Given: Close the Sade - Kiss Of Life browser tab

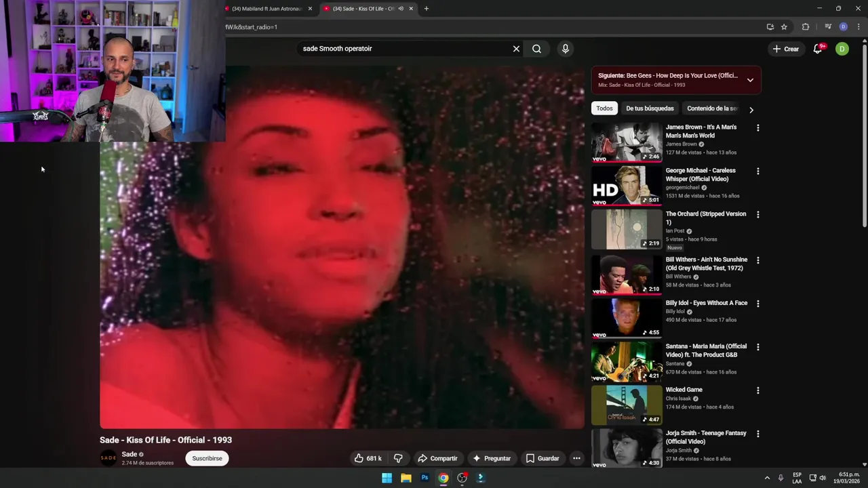Looking at the screenshot, I should [411, 9].
